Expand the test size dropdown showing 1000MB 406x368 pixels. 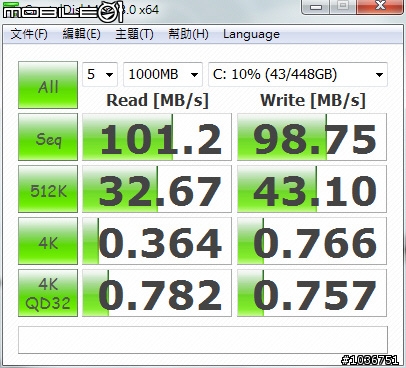(163, 74)
